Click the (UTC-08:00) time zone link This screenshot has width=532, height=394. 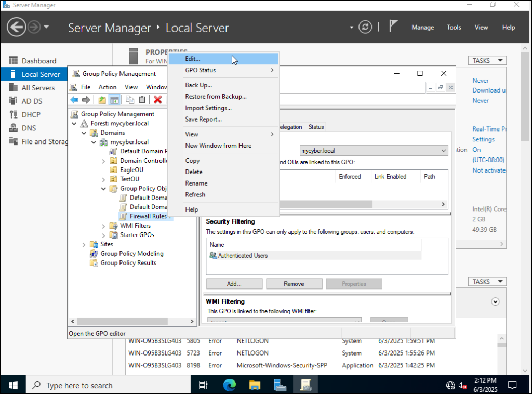tap(488, 160)
